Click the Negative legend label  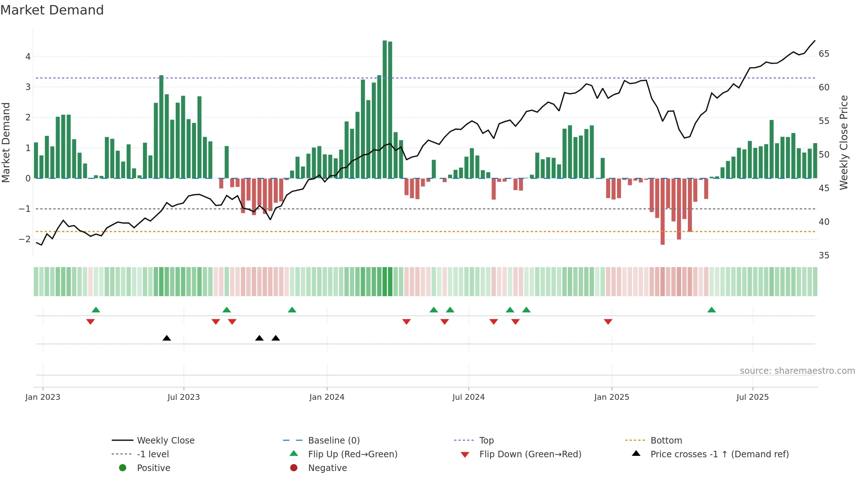pyautogui.click(x=327, y=468)
